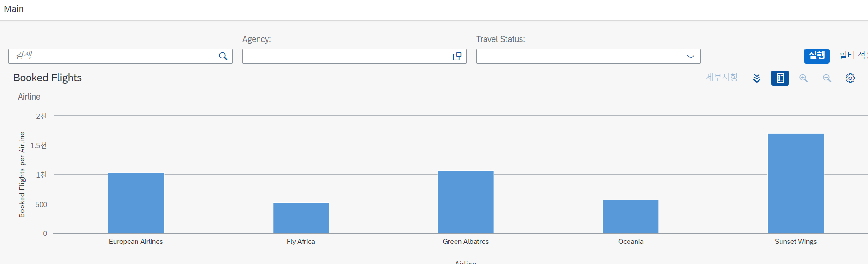Toggle the chart legend button
Screen dimensions: 868x264
point(780,78)
